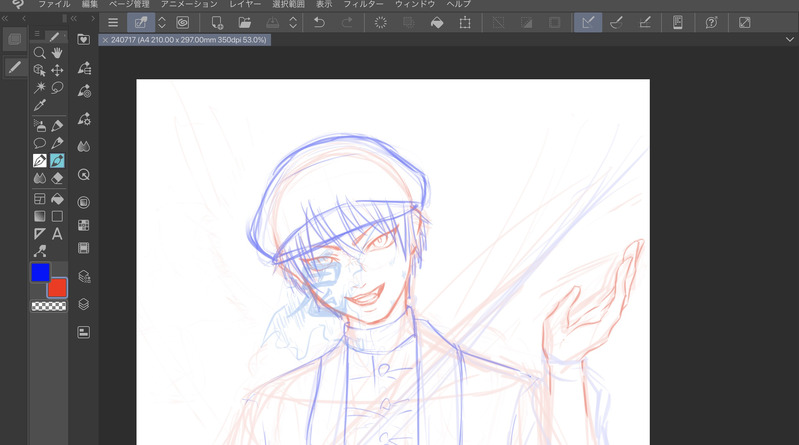
Task: Select the highlighted cyan Pen sub tool
Action: coord(57,161)
